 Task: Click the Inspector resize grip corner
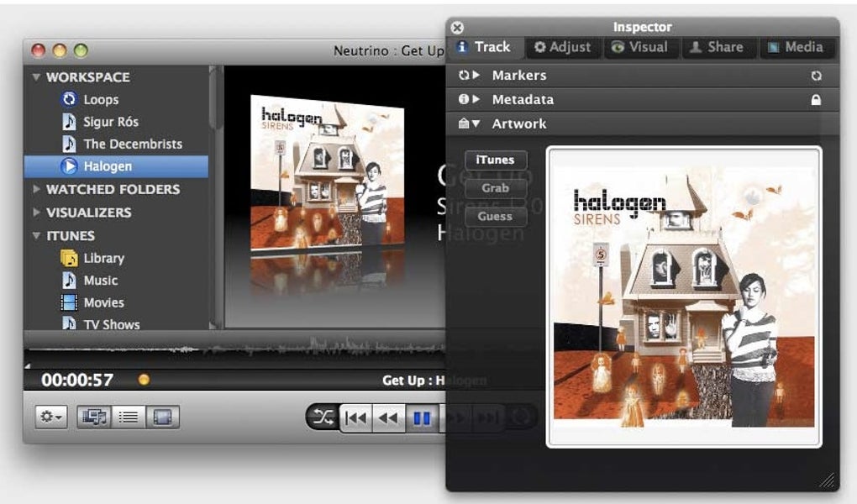[x=828, y=480]
